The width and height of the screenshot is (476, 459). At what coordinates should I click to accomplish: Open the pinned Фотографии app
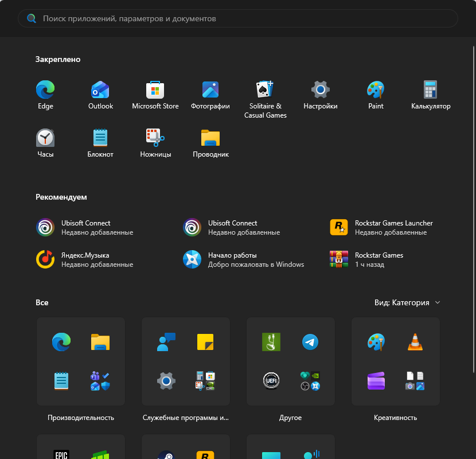click(x=210, y=90)
